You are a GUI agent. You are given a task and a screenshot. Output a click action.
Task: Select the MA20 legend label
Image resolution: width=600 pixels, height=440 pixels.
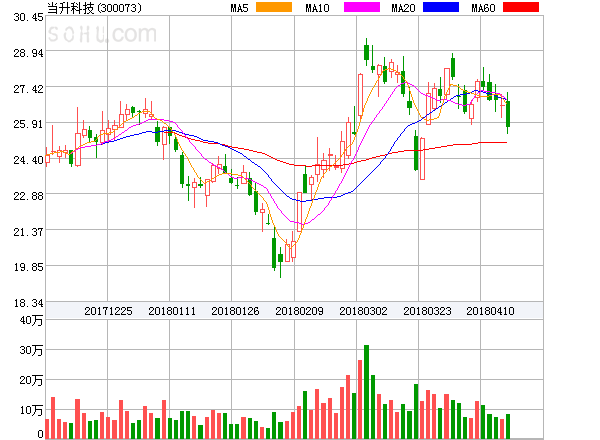pyautogui.click(x=403, y=8)
